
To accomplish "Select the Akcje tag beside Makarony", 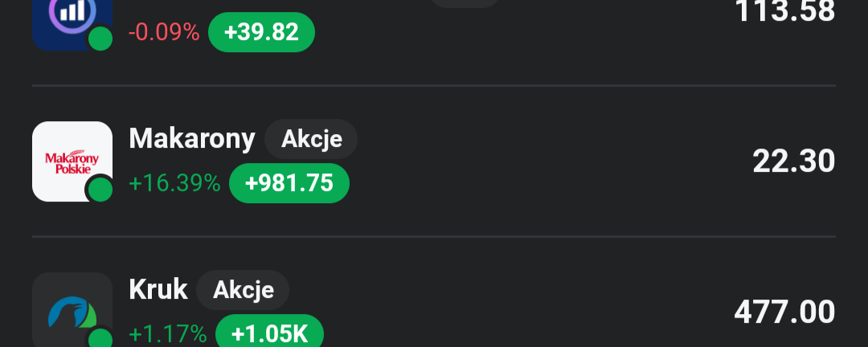I will [311, 139].
